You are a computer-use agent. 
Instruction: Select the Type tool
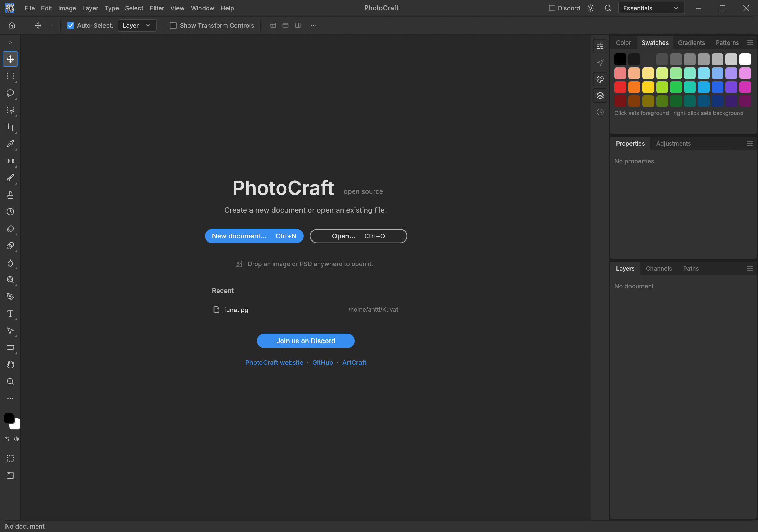(10, 313)
